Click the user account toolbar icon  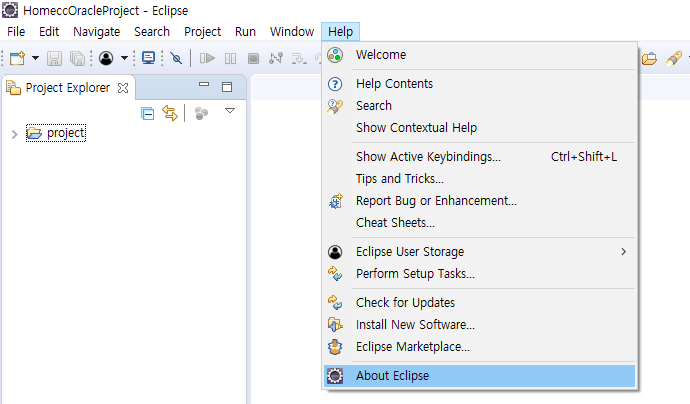click(x=106, y=58)
